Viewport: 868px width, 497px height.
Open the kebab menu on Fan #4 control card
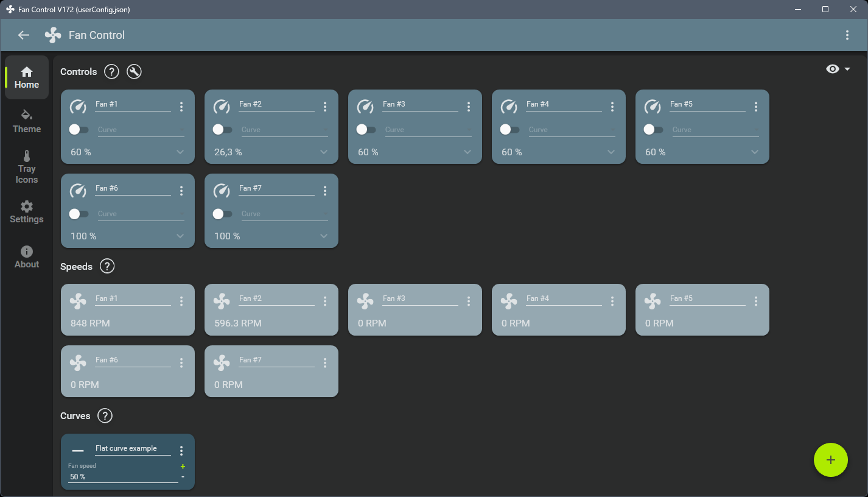click(x=612, y=106)
